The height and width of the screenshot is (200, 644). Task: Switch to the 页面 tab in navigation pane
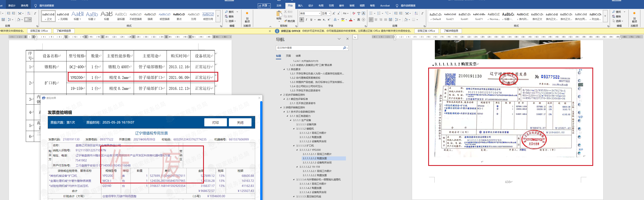[x=288, y=56]
